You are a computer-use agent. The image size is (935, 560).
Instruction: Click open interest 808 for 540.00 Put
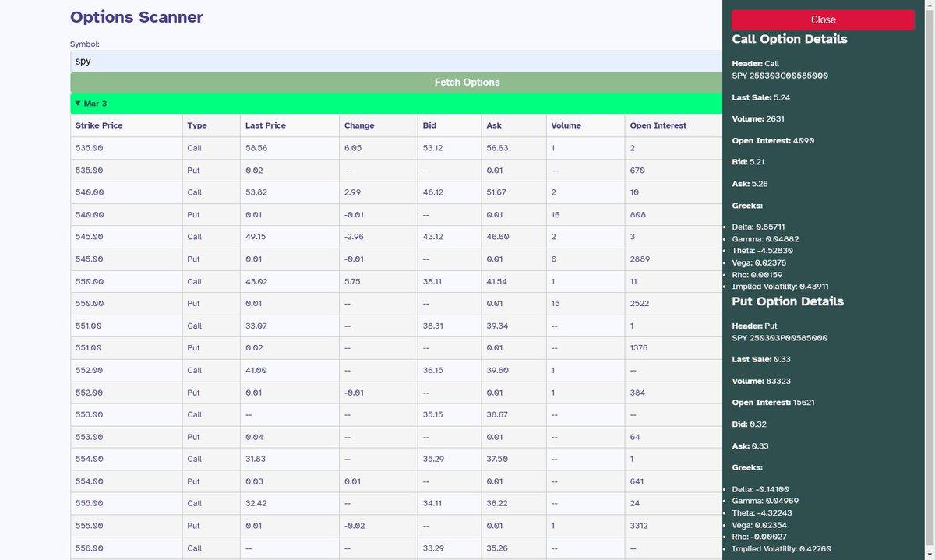637,214
